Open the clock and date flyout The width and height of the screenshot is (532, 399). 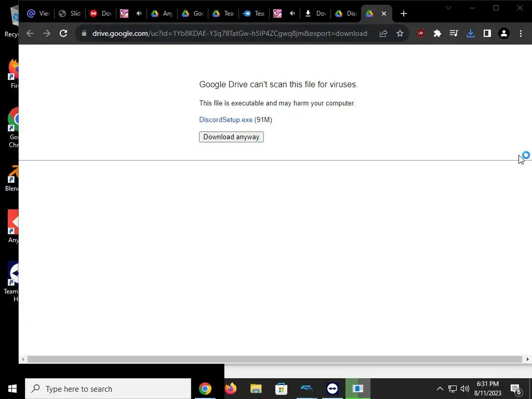[x=487, y=389]
